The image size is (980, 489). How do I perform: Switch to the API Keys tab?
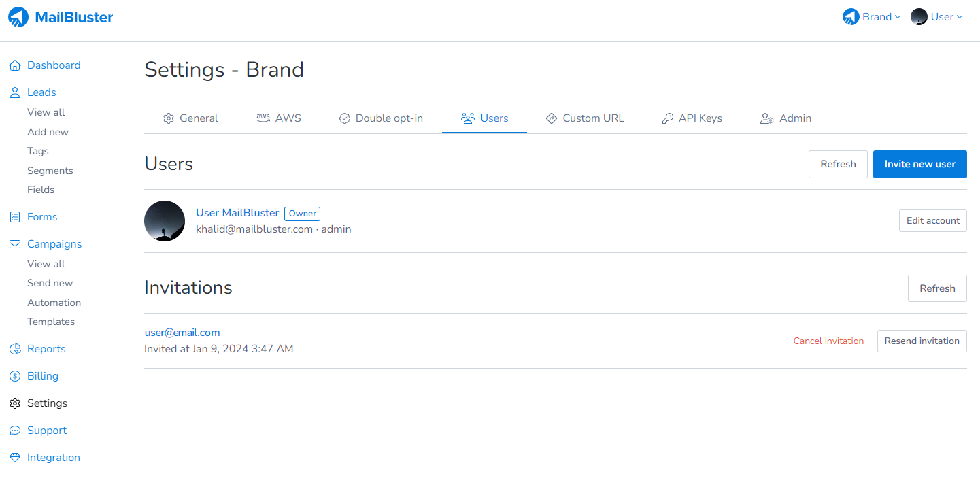[692, 118]
